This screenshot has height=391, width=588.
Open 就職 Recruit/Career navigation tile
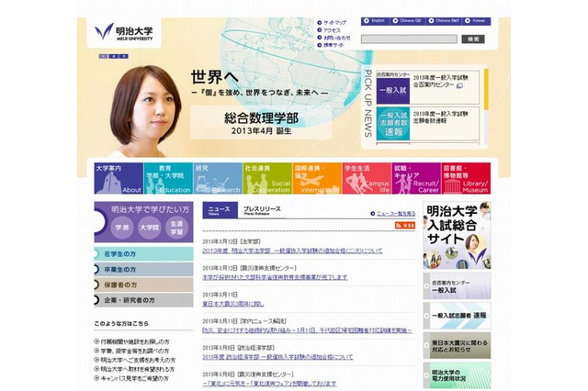416,178
